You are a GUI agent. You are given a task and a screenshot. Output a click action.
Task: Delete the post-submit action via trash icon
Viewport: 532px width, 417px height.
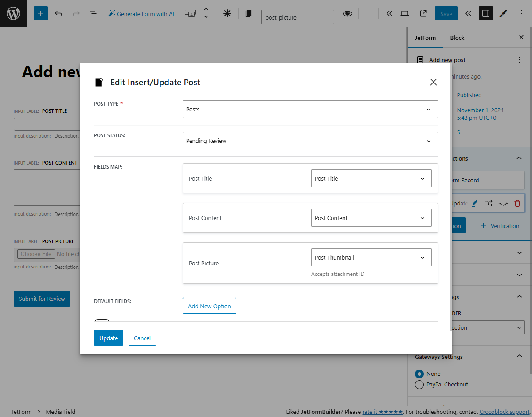(517, 203)
